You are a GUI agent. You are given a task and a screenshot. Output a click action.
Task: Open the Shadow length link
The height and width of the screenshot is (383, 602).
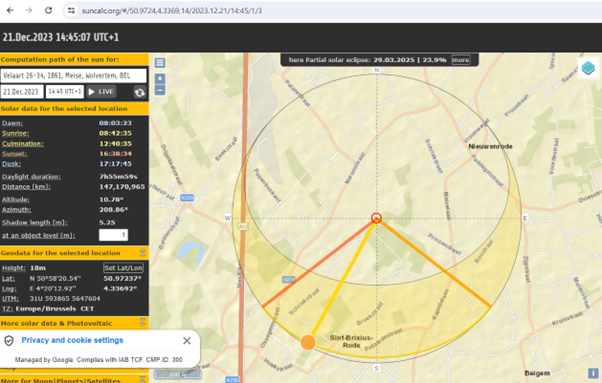(x=35, y=223)
